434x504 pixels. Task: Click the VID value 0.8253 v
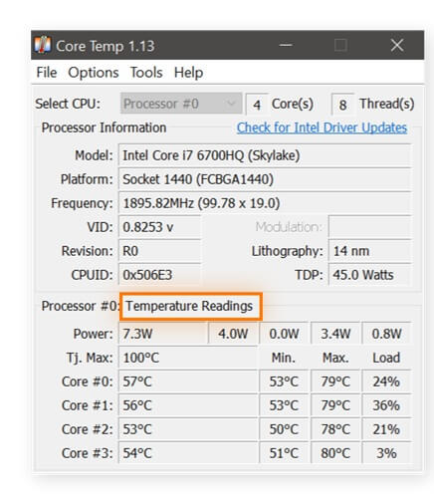[159, 227]
